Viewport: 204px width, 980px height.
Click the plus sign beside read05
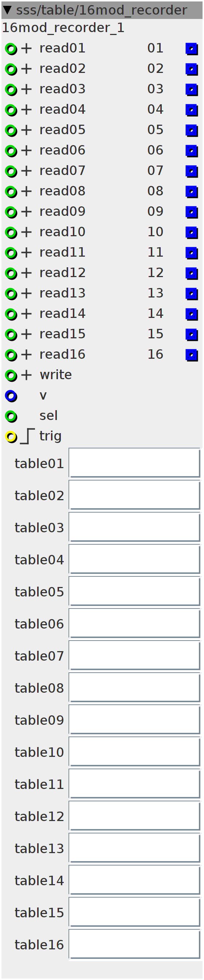(26, 130)
